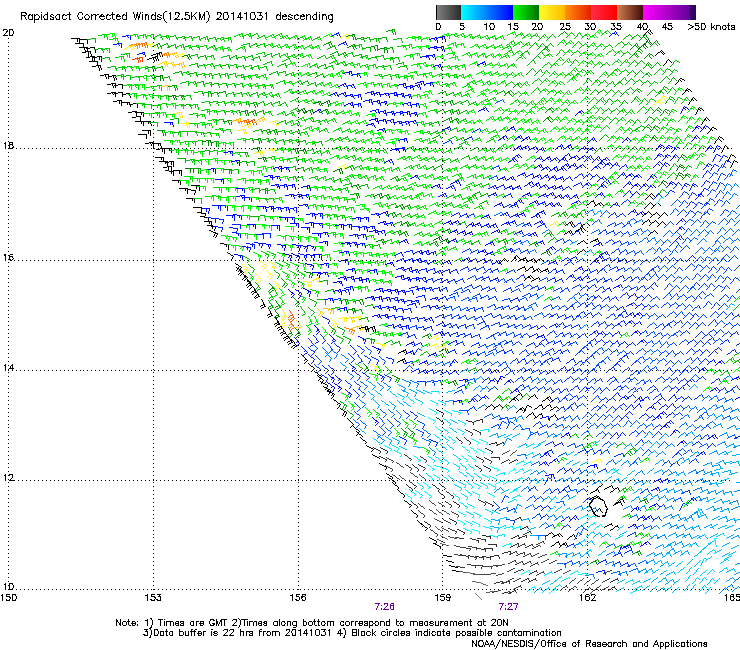Viewport: 740px width, 650px height.
Task: Click the '0' legend speed label
Action: (x=438, y=27)
